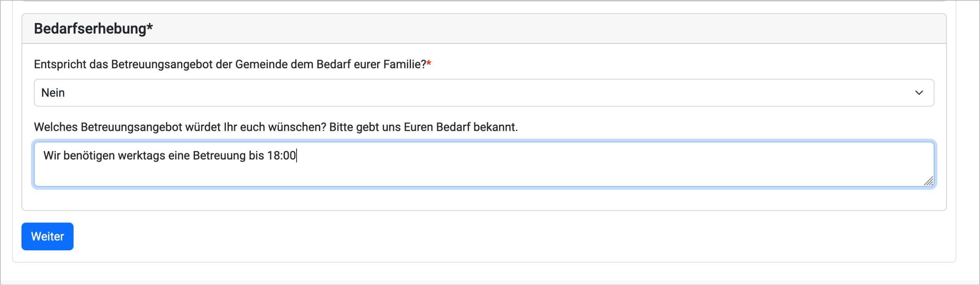Click the blue Weiter button

click(47, 236)
